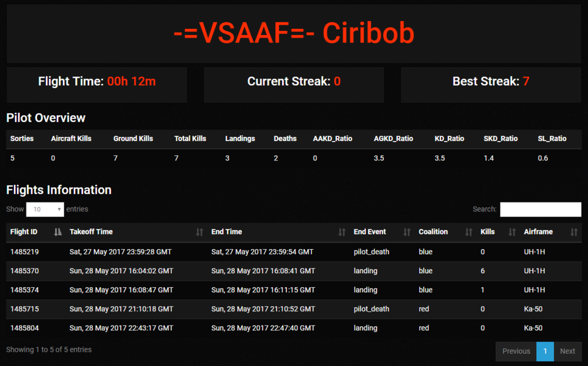The height and width of the screenshot is (366, 588).
Task: Click Kills column sort arrows icon
Action: coord(512,232)
